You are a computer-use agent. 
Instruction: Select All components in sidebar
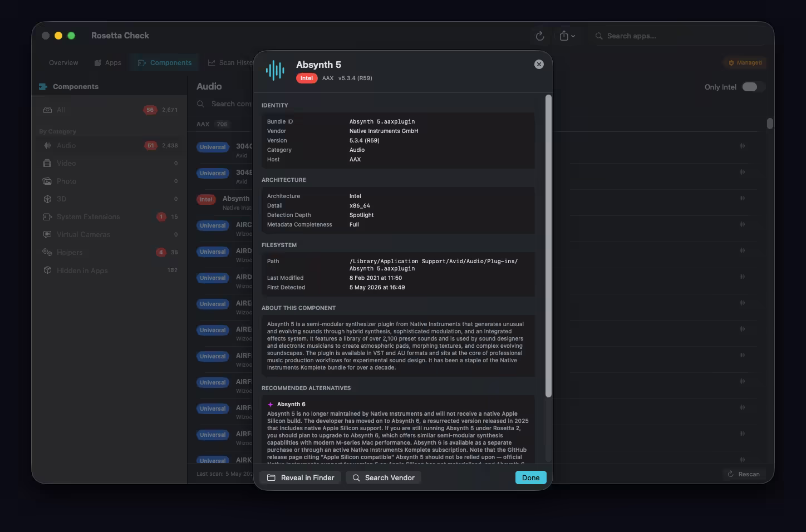(x=110, y=110)
